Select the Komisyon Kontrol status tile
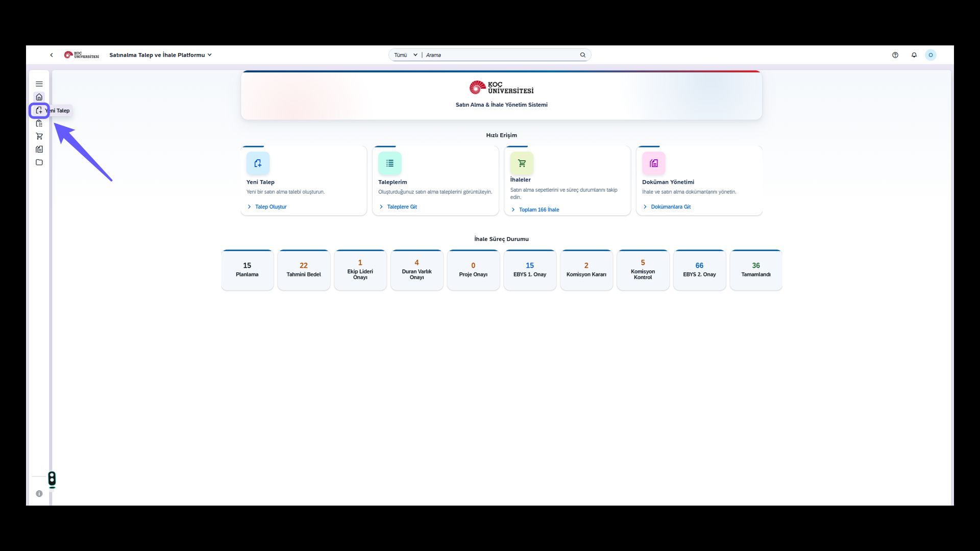The width and height of the screenshot is (980, 551). point(643,270)
